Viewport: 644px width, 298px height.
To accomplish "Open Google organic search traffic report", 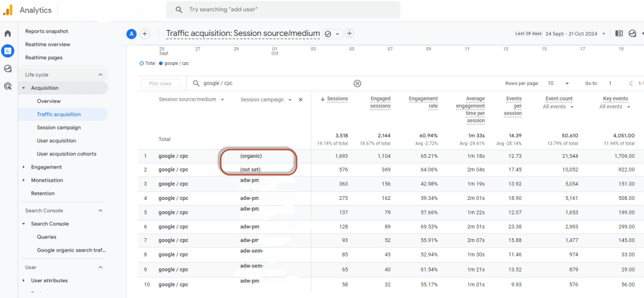I will [72, 250].
